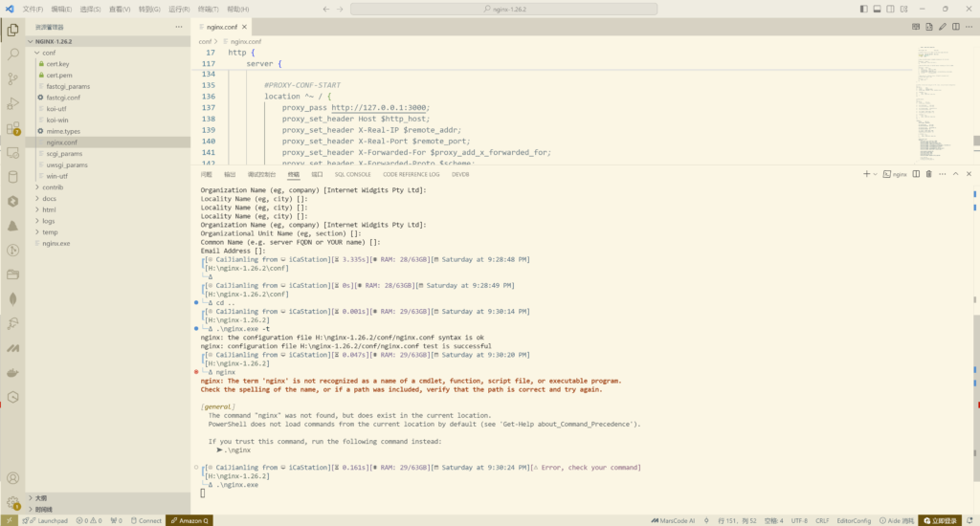Open the Run and Debug view

coord(12,103)
